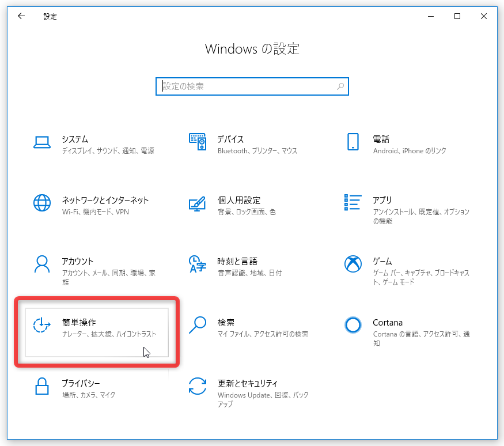Click the text ディスプレイ、サウンド、通知、電源
504x446 pixels.
[108, 151]
